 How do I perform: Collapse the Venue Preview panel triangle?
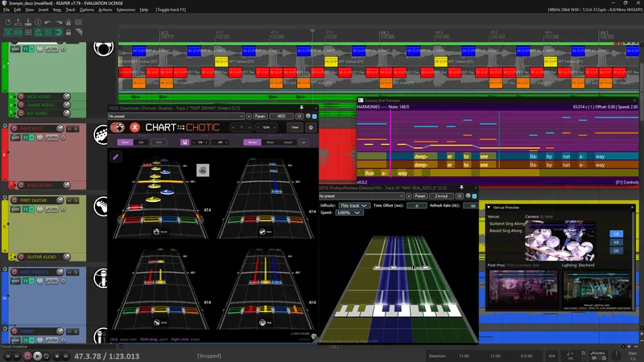click(489, 208)
